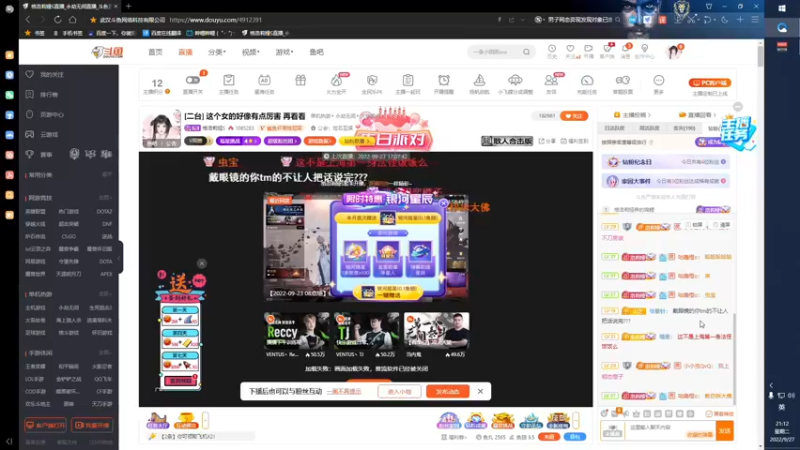
Task: Open 火力全开 flame icon
Action: (x=336, y=81)
